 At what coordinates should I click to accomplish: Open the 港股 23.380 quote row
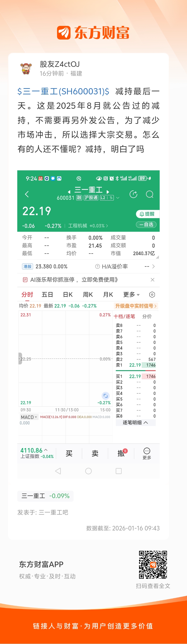[45, 266]
